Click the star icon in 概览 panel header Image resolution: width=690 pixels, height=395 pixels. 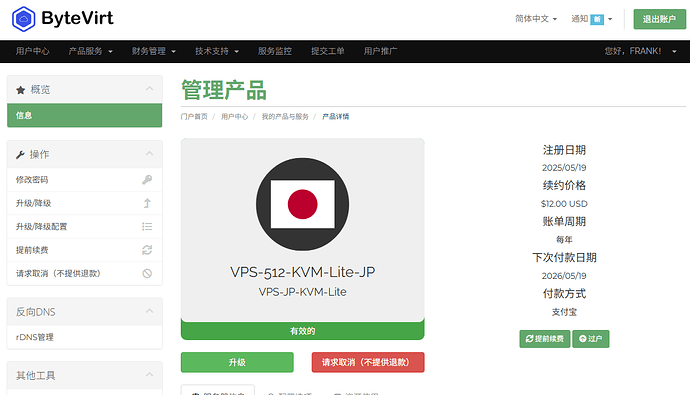pyautogui.click(x=20, y=90)
